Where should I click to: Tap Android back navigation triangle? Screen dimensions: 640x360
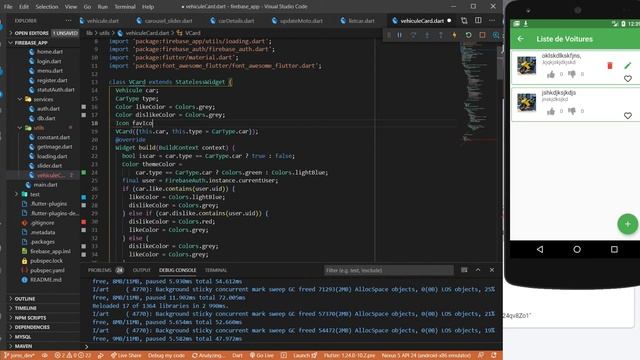[x=540, y=249]
